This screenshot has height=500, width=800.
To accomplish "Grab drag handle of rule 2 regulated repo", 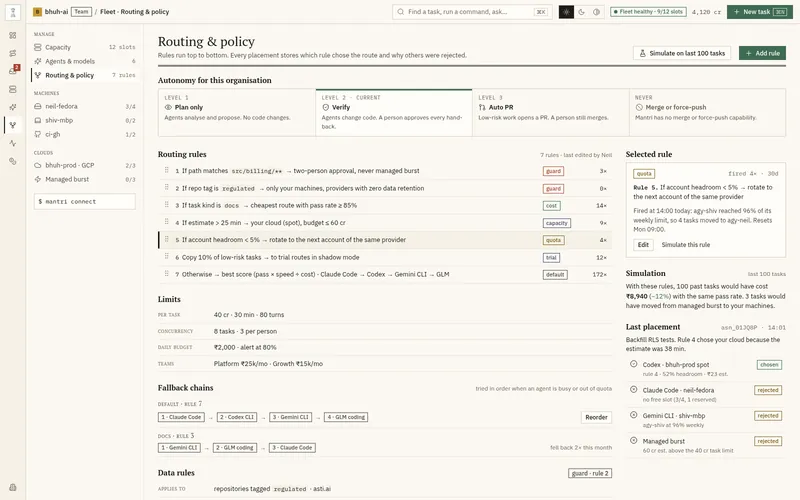I will point(166,188).
